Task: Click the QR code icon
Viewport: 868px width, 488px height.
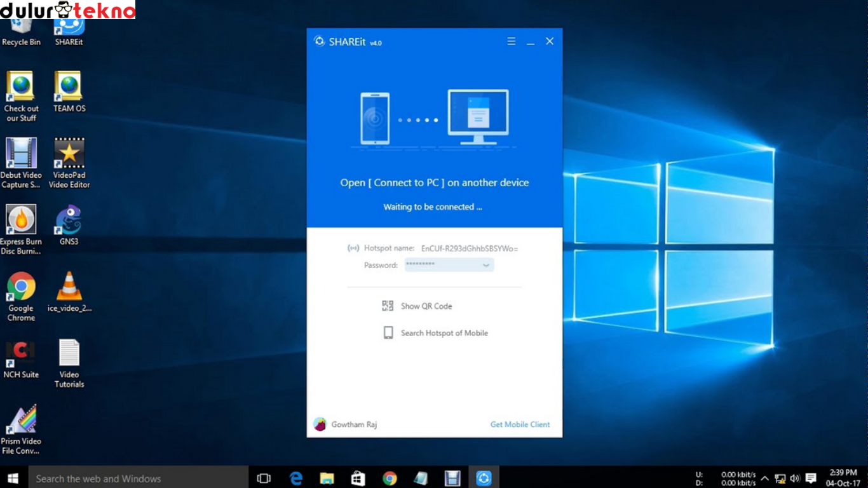Action: click(388, 306)
